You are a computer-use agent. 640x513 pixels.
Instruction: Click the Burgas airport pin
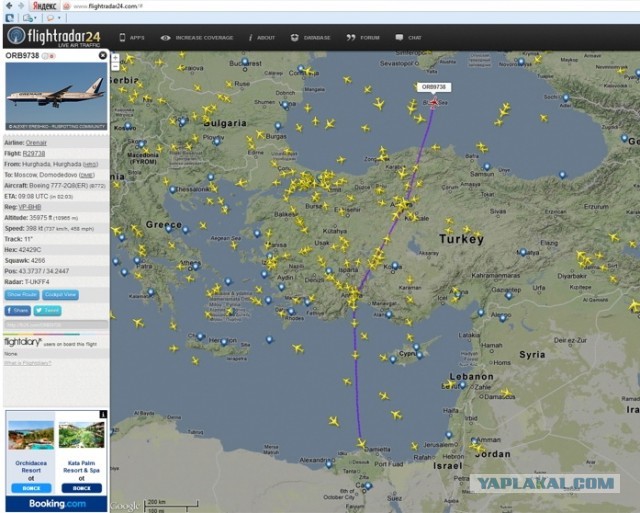pos(278,126)
